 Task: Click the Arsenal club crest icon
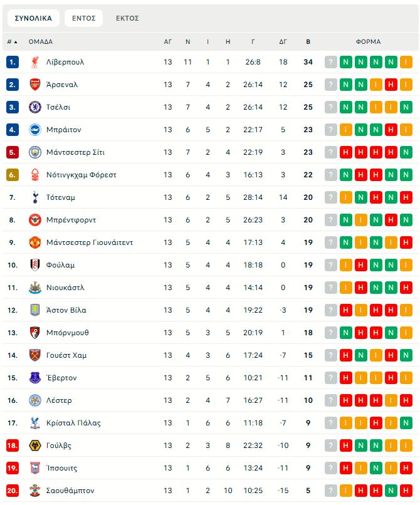(x=35, y=85)
